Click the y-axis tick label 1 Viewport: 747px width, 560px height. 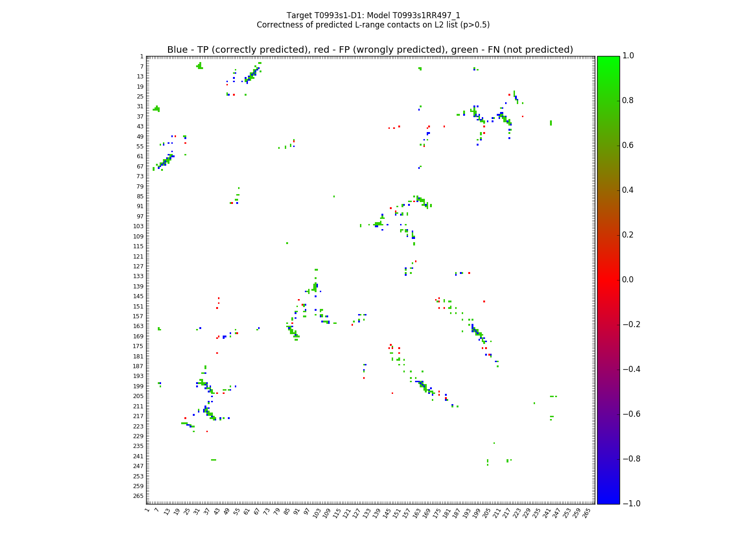click(x=141, y=56)
